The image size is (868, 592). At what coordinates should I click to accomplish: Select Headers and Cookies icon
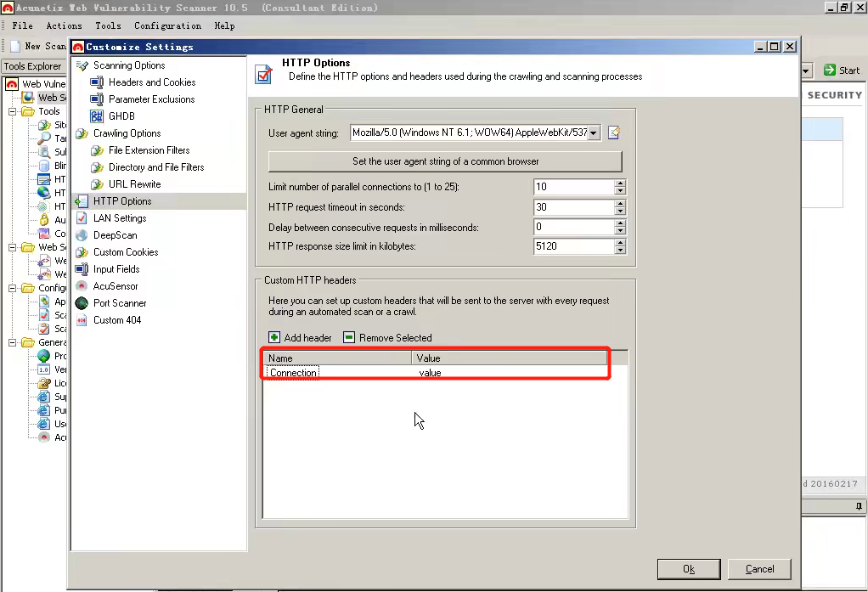97,82
